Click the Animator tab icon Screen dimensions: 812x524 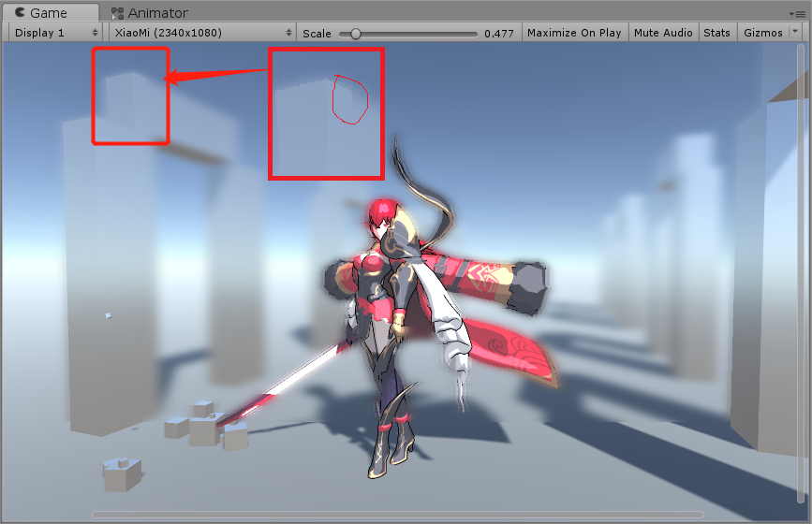118,13
